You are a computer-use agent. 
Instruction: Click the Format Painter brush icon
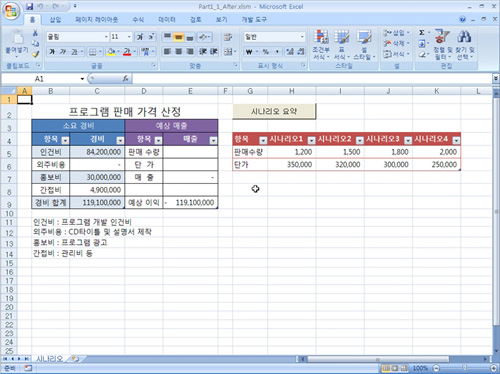(x=36, y=54)
